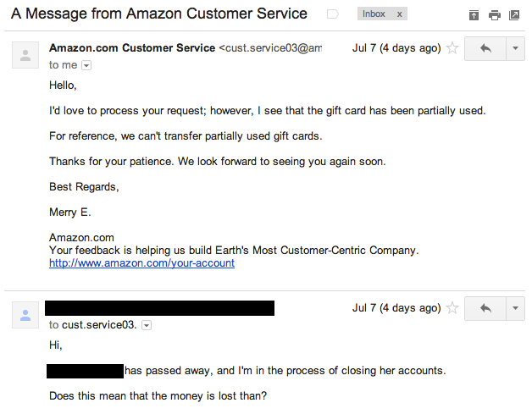532x414 pixels.
Task: Open conversation in new window icon
Action: (514, 15)
